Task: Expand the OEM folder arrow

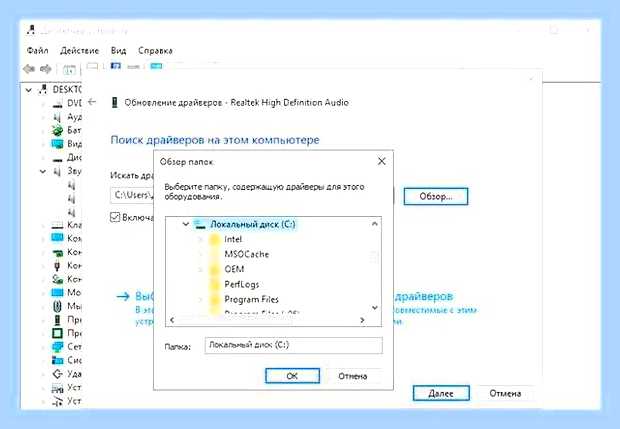Action: tap(200, 270)
